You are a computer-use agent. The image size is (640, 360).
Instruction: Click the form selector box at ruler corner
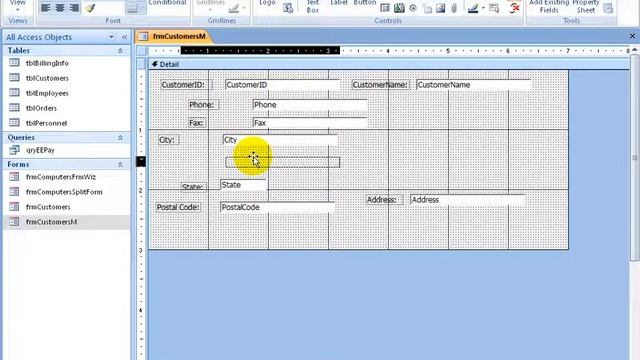coord(141,51)
